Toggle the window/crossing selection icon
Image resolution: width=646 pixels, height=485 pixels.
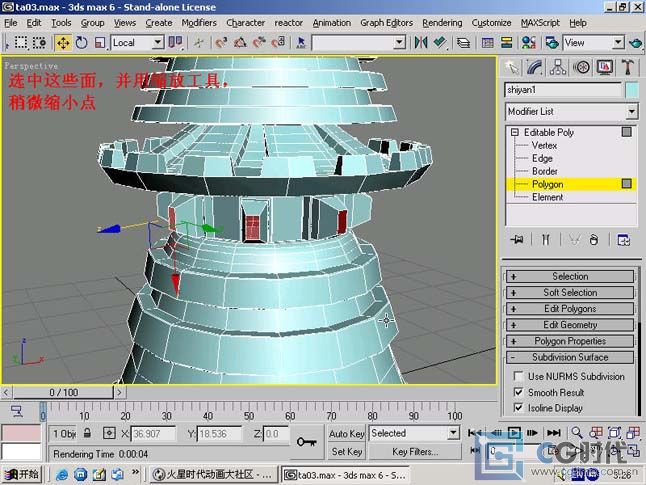pyautogui.click(x=40, y=42)
